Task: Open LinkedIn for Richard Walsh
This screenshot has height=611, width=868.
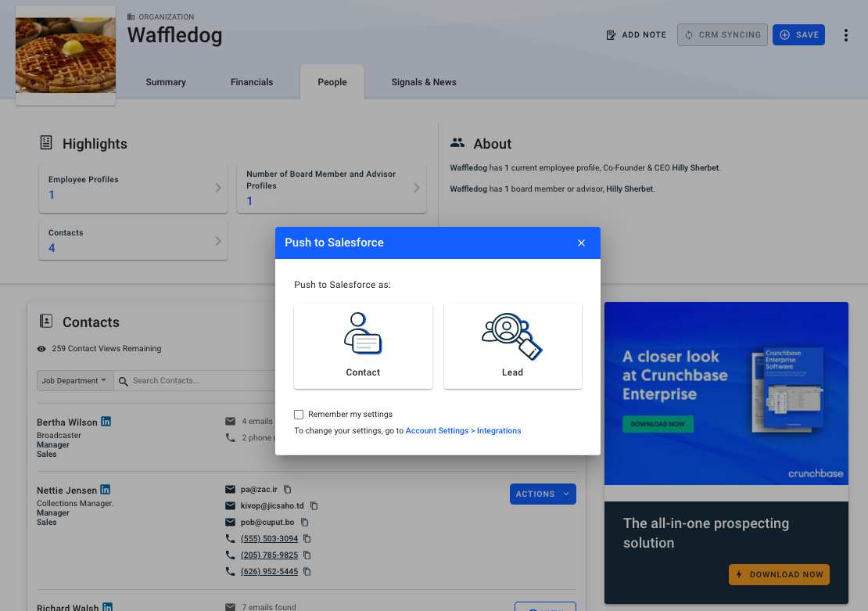Action: (106, 606)
